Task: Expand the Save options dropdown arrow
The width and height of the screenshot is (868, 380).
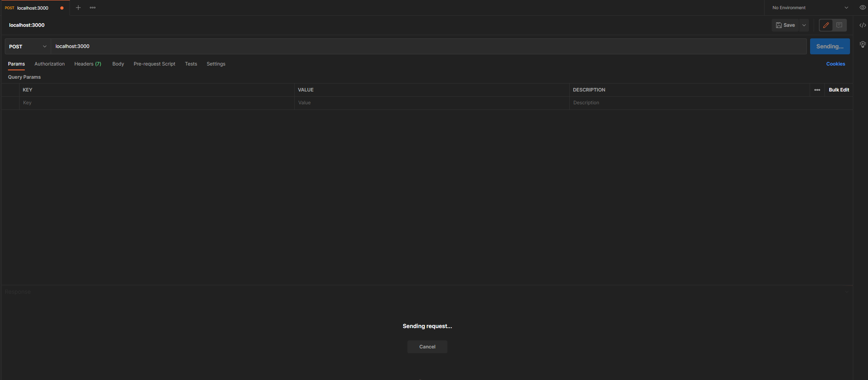Action: [804, 25]
